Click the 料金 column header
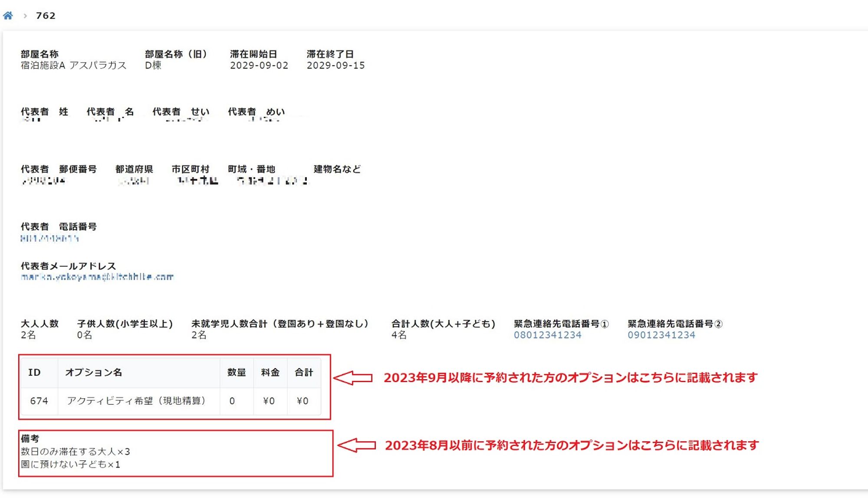868x498 pixels. 270,373
